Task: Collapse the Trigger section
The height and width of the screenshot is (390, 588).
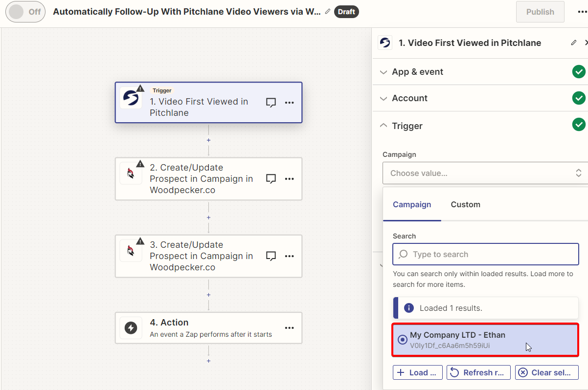Action: click(x=480, y=126)
